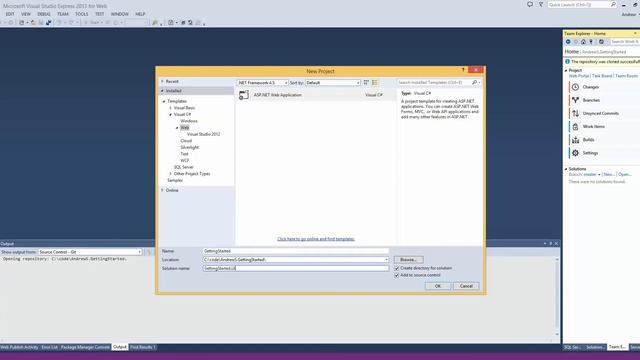Open Show output from Source Control dropdown
The width and height of the screenshot is (640, 360).
tap(90, 252)
